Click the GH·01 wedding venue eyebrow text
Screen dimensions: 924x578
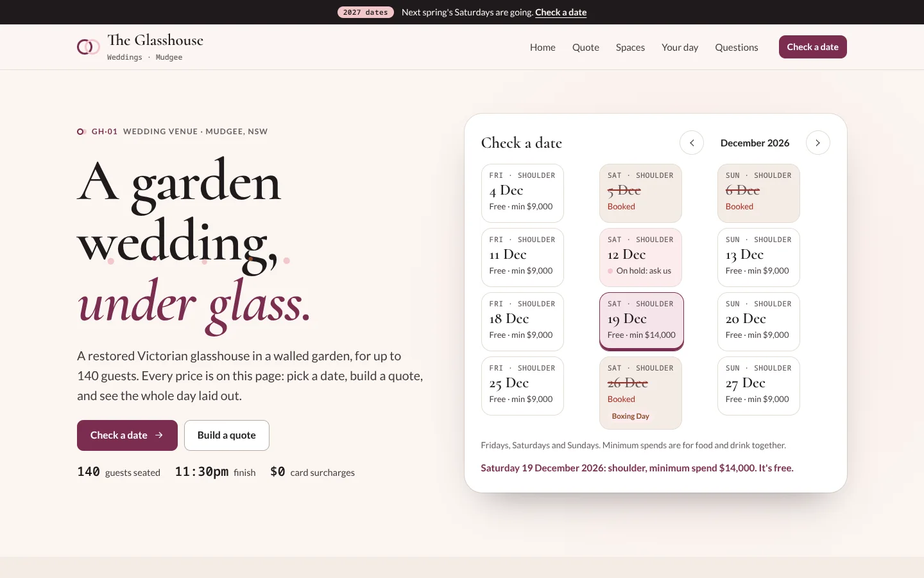click(x=173, y=132)
